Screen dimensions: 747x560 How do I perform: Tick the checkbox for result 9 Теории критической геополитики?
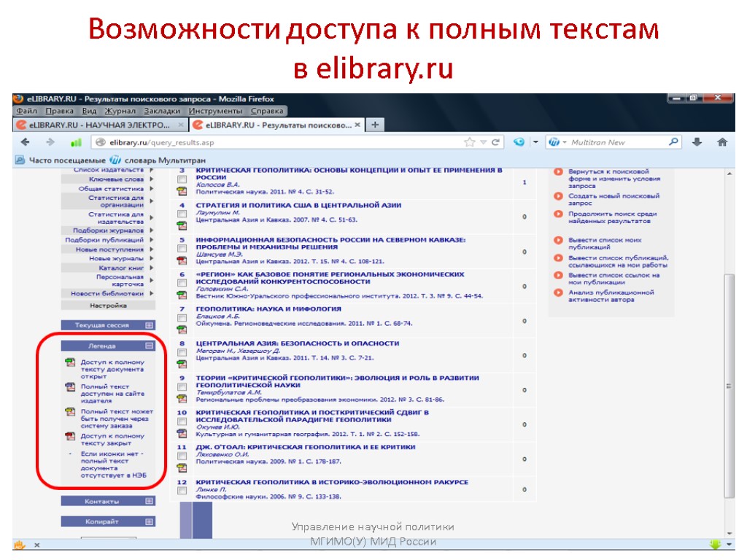point(182,386)
